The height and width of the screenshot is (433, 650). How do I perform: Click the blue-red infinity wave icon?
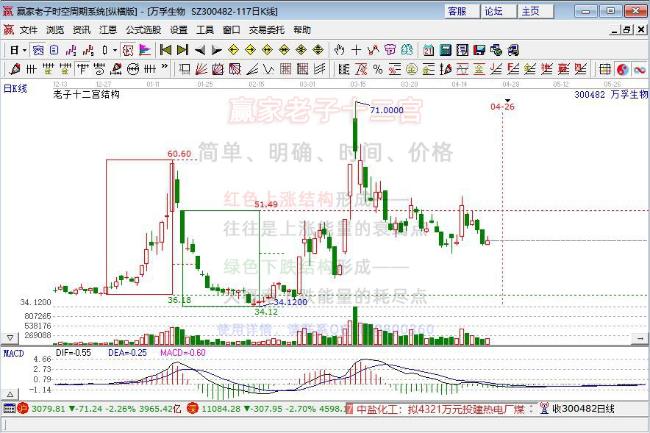point(640,69)
